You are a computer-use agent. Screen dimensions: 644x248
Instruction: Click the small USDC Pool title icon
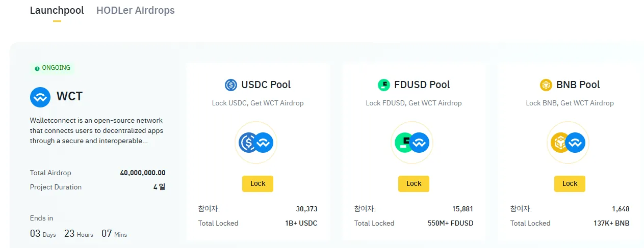pyautogui.click(x=231, y=85)
